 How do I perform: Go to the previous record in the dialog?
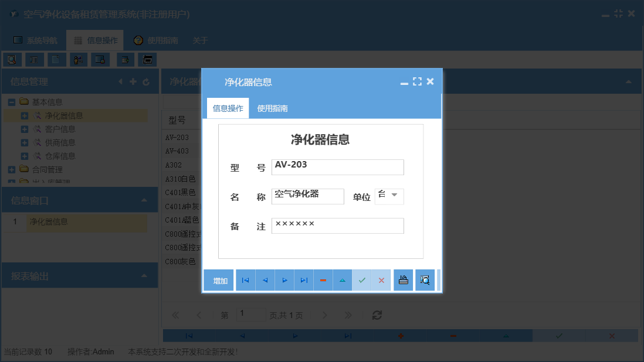pyautogui.click(x=265, y=280)
